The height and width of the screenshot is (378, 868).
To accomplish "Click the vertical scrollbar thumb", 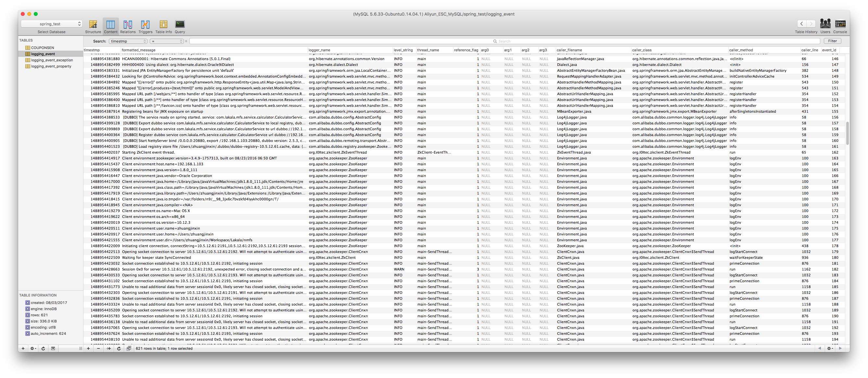I will click(847, 133).
